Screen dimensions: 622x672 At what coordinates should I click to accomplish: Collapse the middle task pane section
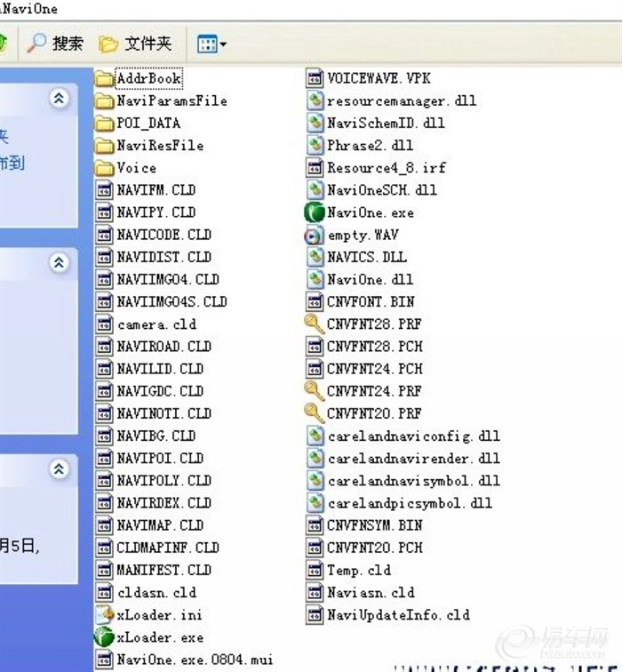click(59, 262)
